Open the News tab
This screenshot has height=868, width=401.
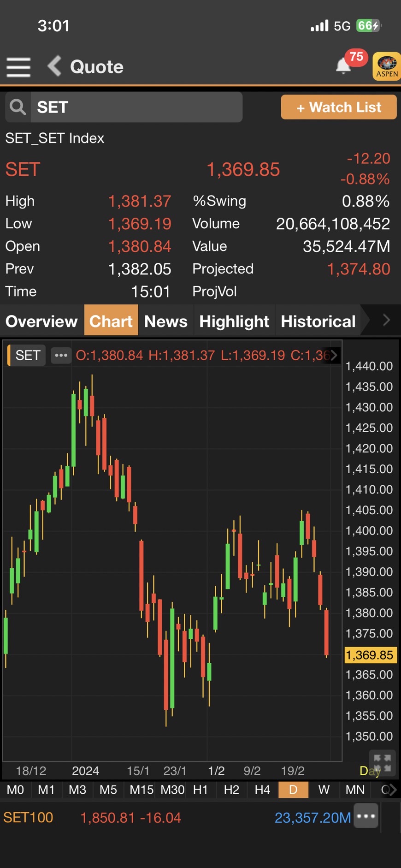pos(166,321)
